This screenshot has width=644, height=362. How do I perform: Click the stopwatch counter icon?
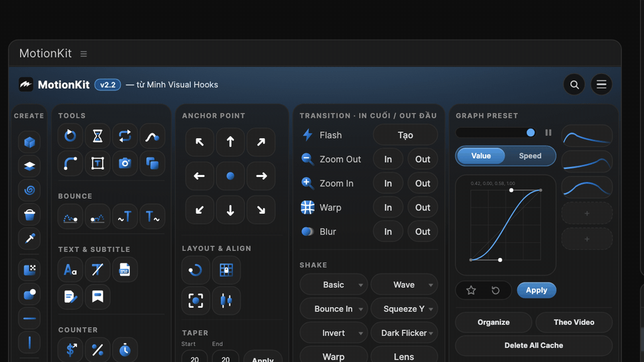[x=125, y=350]
